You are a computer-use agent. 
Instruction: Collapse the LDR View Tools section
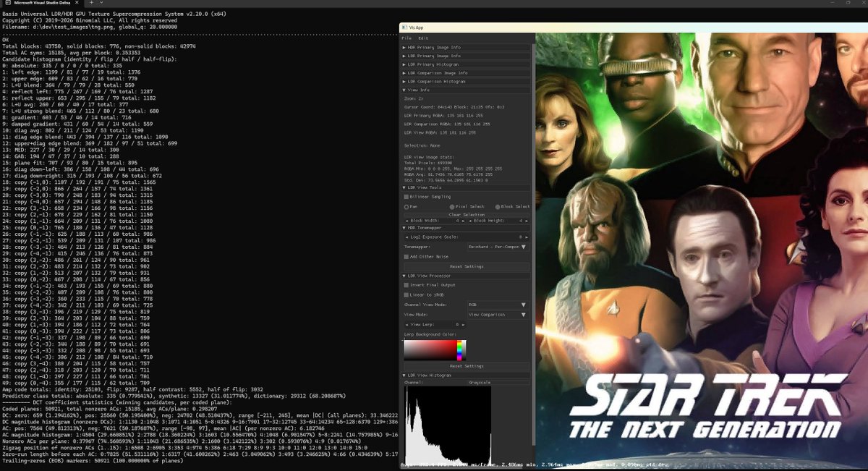coord(467,187)
